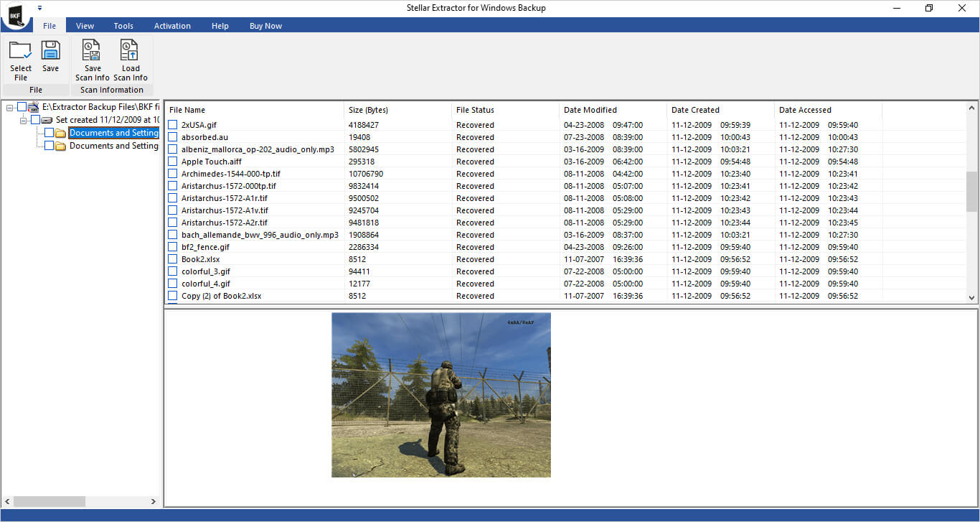Tick the checkbox for E:\Extractor Backup Files root
Viewport: 980px width, 522px height.
[x=22, y=107]
